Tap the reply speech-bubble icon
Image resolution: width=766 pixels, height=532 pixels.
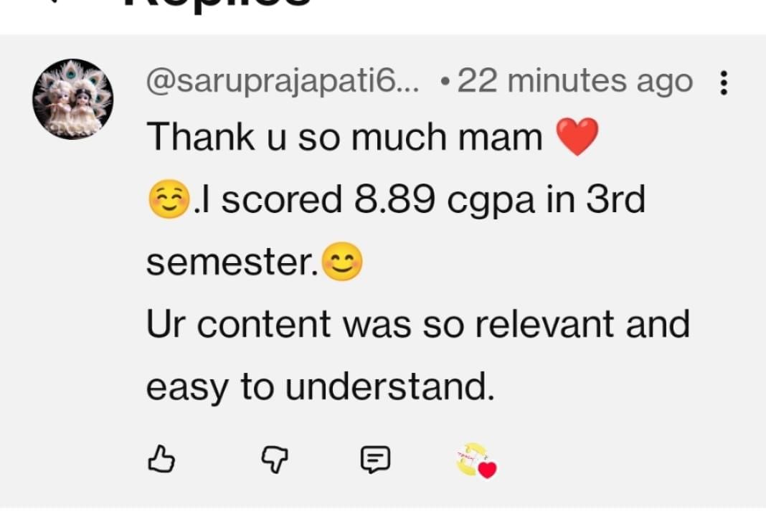[x=374, y=460]
